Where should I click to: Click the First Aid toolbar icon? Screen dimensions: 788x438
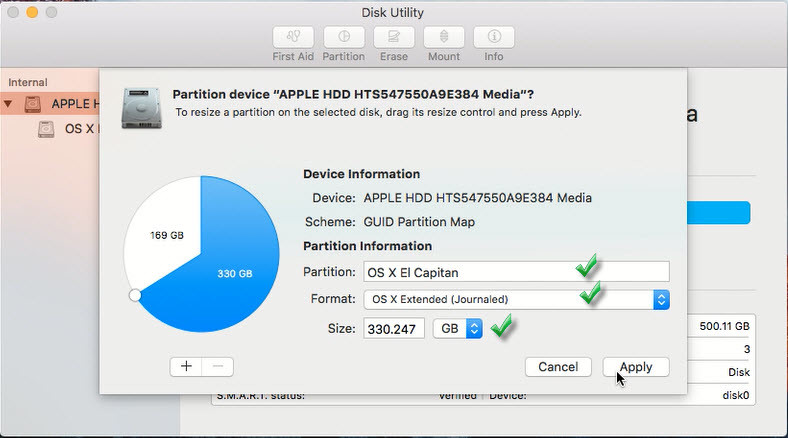click(x=293, y=37)
